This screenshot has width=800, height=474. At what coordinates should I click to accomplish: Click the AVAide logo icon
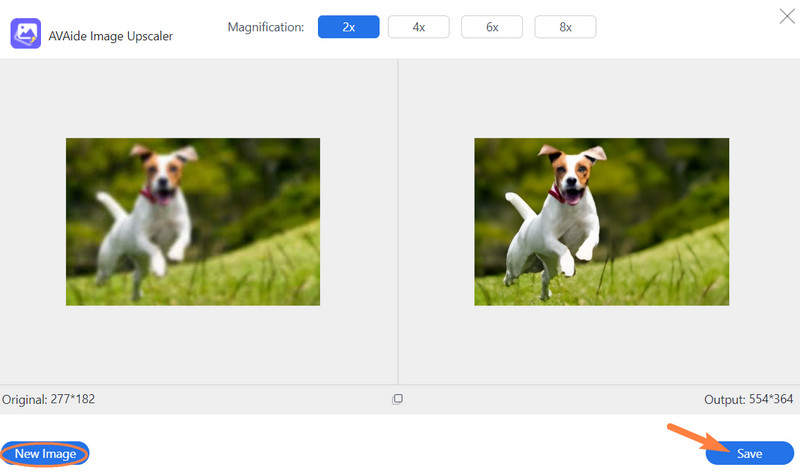point(25,34)
